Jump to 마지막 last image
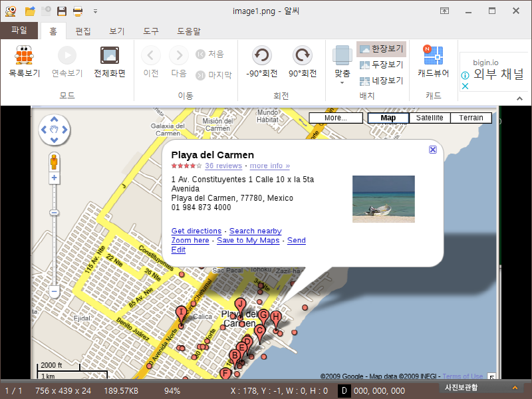532x399 pixels. click(213, 75)
